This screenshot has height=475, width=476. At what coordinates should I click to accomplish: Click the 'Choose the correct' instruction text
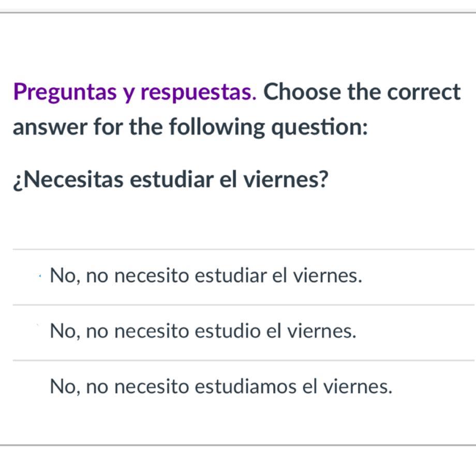[362, 93]
